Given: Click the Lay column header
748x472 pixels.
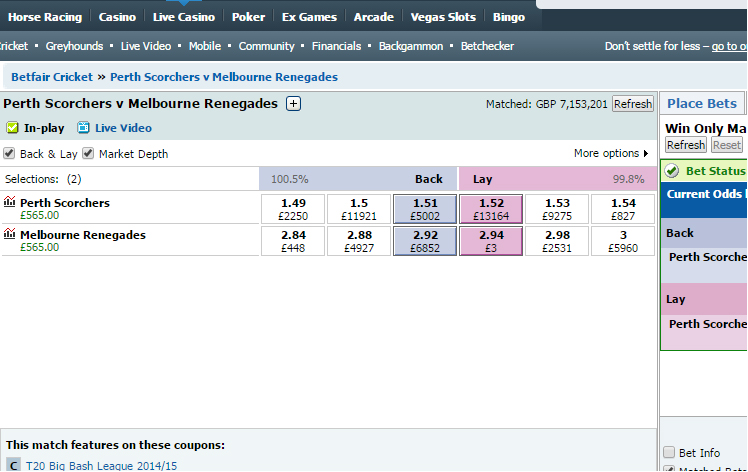Looking at the screenshot, I should 482,179.
